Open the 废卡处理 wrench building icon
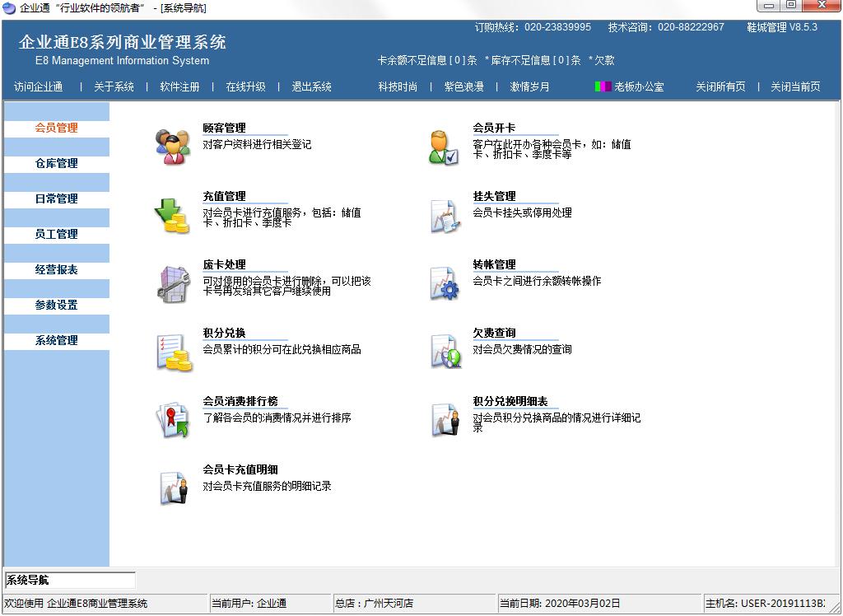Screen dimensions: 843x616 pyautogui.click(x=173, y=284)
